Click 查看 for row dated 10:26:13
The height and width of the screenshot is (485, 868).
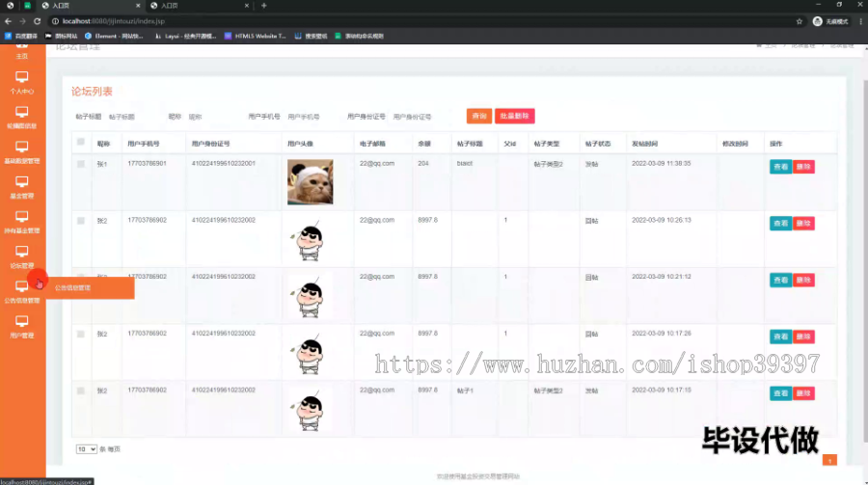point(780,223)
